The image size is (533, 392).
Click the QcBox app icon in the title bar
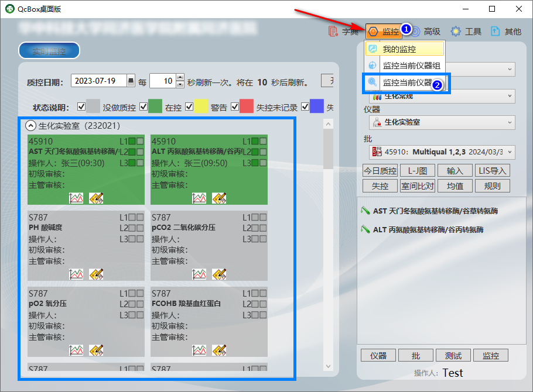[10, 9]
